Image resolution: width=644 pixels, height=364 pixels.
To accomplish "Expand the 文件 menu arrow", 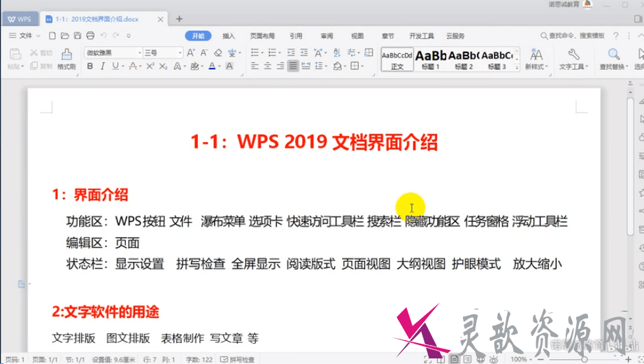I will point(38,36).
